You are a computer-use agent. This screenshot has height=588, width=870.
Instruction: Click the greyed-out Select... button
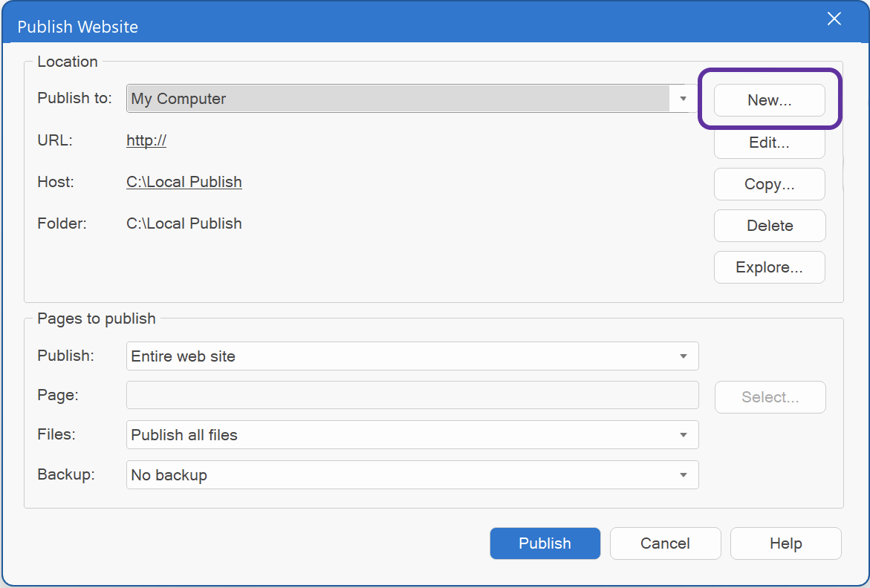point(770,397)
